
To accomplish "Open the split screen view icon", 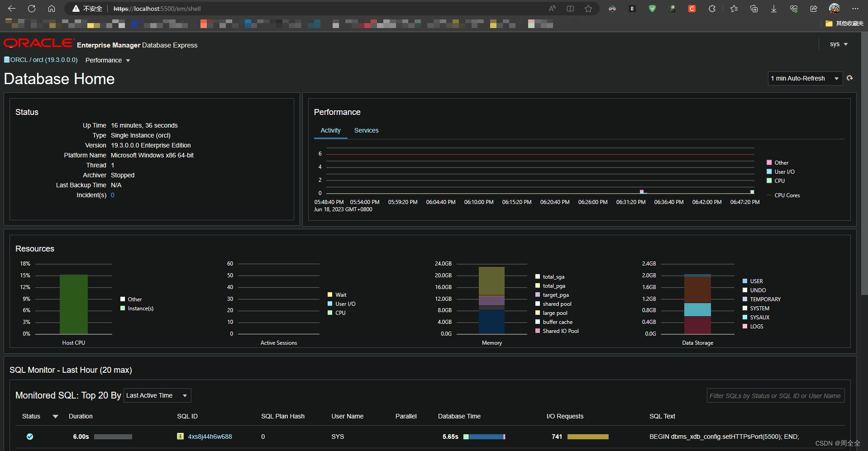I will (x=570, y=9).
